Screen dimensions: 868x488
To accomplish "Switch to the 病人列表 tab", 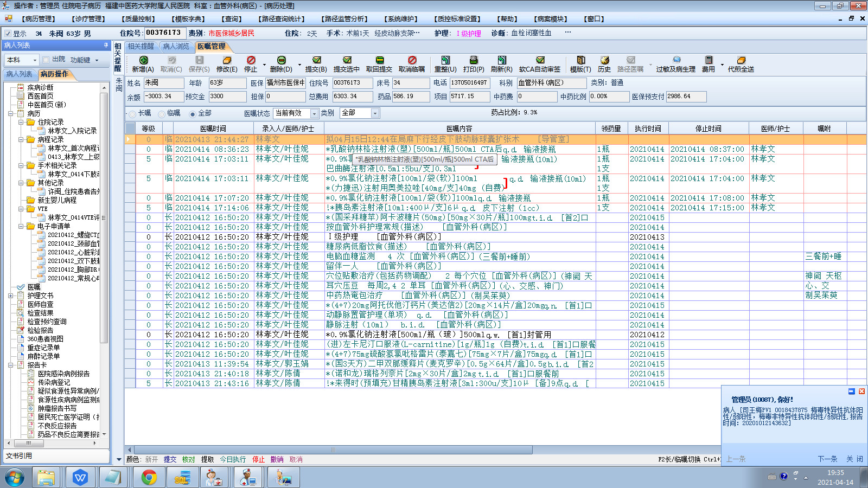I will pos(20,74).
